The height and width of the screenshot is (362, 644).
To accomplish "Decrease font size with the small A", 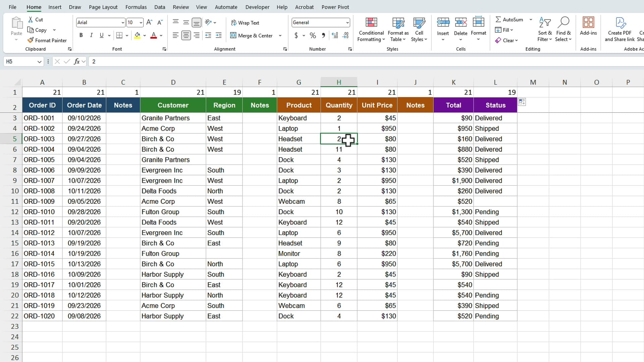I will (160, 22).
